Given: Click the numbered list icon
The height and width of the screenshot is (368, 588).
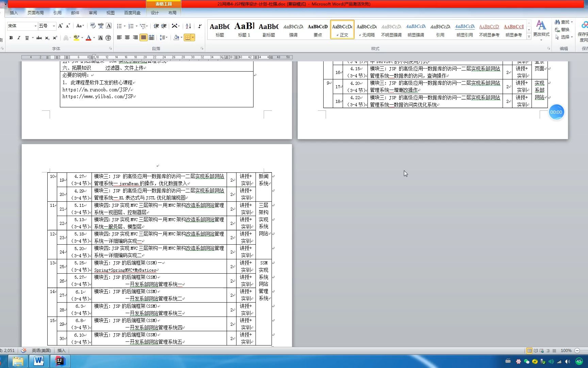Looking at the screenshot, I should (131, 26).
